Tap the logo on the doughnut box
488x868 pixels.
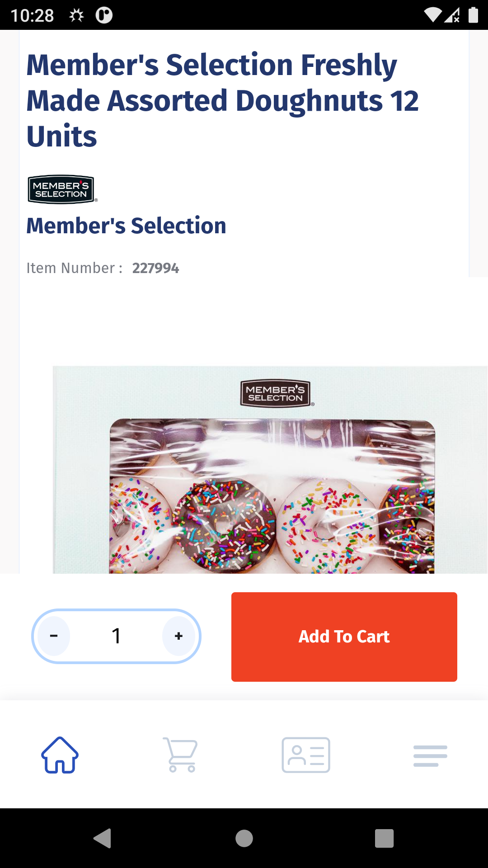pyautogui.click(x=275, y=393)
